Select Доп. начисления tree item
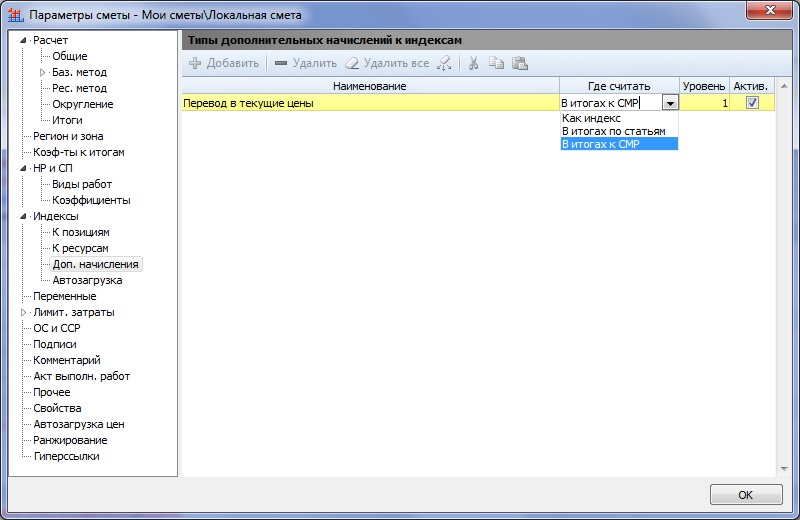Image resolution: width=800 pixels, height=520 pixels. pos(95,264)
